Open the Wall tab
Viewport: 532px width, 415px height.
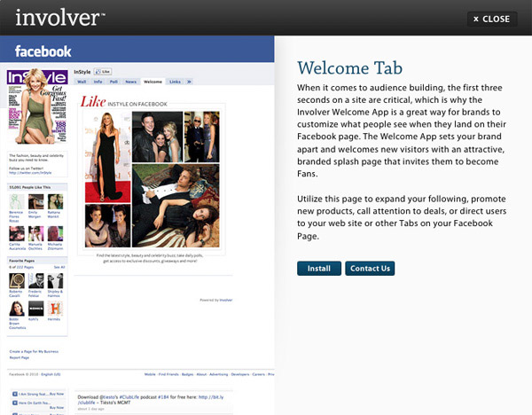tap(82, 82)
